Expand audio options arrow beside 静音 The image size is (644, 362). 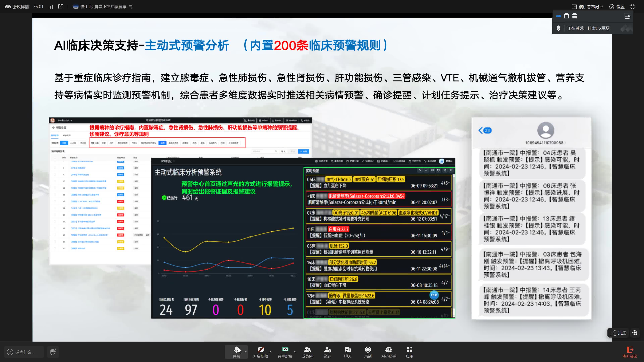click(x=246, y=351)
